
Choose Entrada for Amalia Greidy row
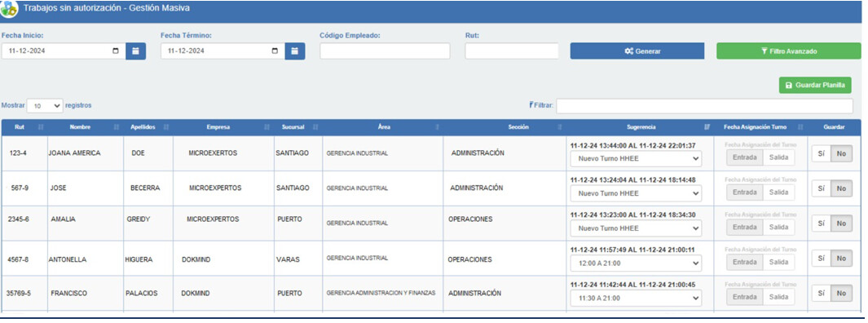pos(745,227)
